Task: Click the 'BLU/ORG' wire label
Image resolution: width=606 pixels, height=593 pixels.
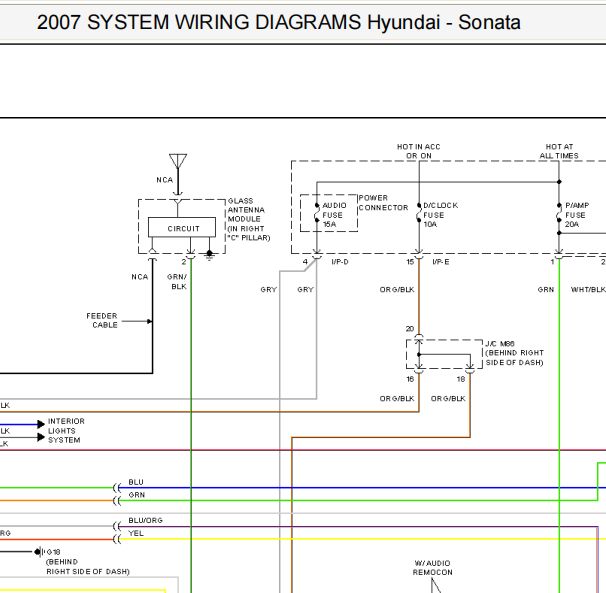Action: (x=145, y=520)
